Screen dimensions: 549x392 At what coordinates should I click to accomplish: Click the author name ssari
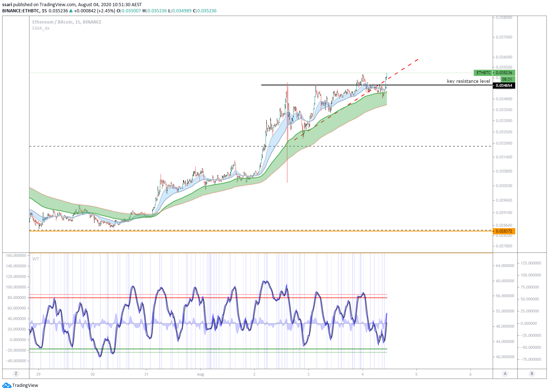tap(7, 5)
